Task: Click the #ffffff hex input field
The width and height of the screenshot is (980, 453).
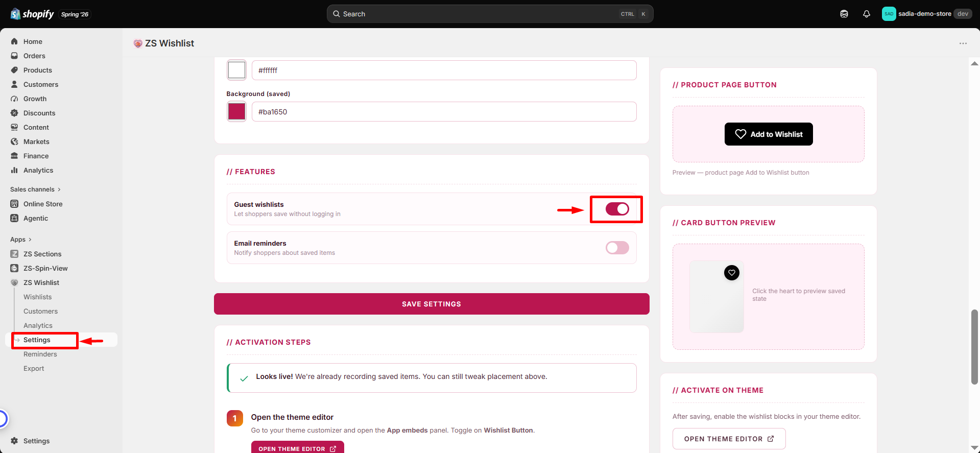Action: (x=444, y=70)
